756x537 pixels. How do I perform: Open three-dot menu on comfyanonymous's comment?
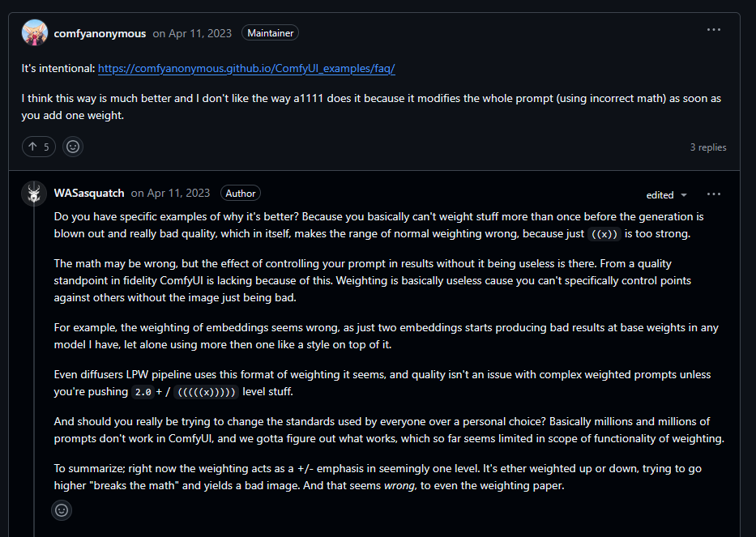[714, 30]
